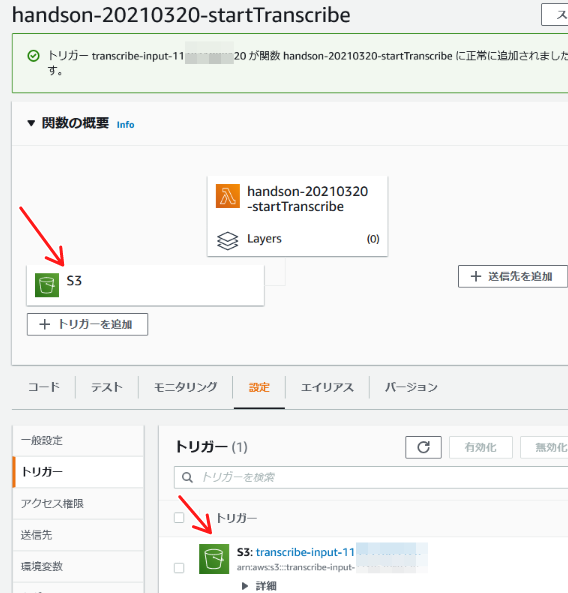The width and height of the screenshot is (568, 593).
Task: Click the S3 bucket icon in the triggers list
Action: click(x=214, y=559)
